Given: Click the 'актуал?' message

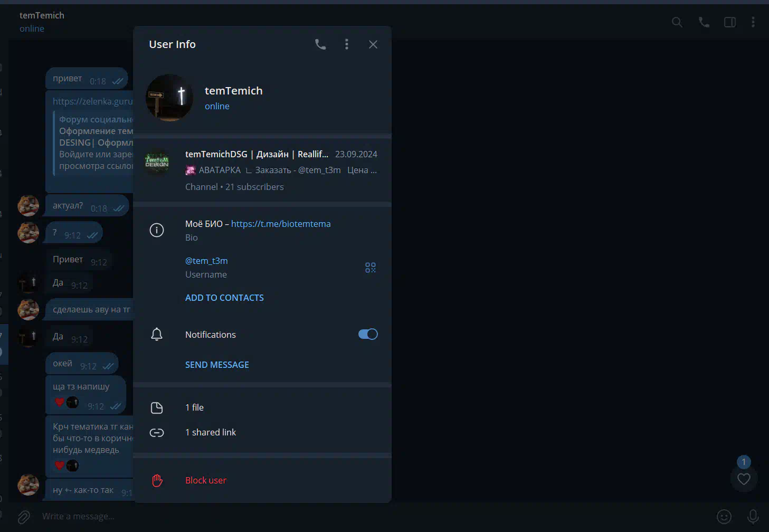Looking at the screenshot, I should (87, 206).
